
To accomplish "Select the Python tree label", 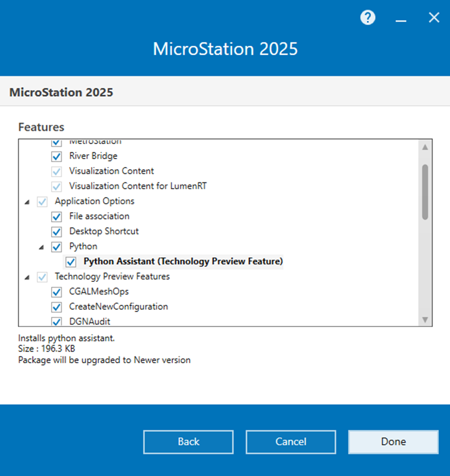I will pos(83,246).
